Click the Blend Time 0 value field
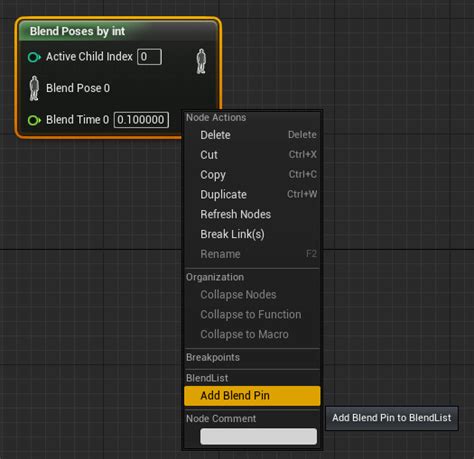The width and height of the screenshot is (474, 459). [141, 120]
